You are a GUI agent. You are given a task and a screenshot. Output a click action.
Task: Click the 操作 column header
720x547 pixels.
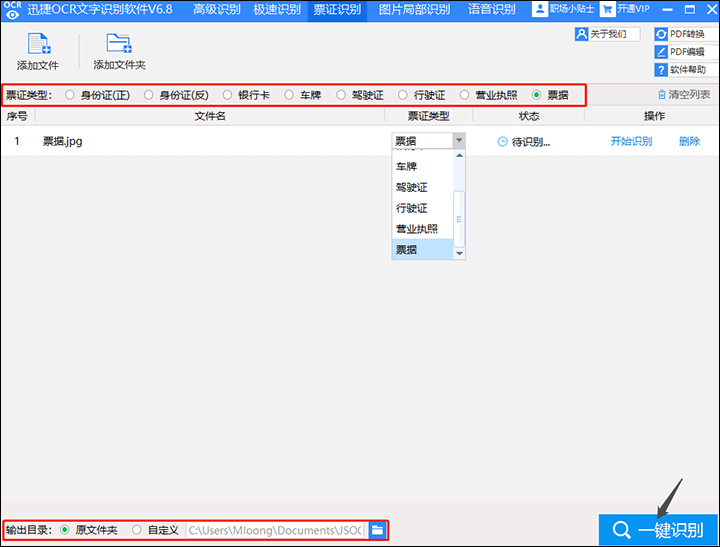point(654,116)
